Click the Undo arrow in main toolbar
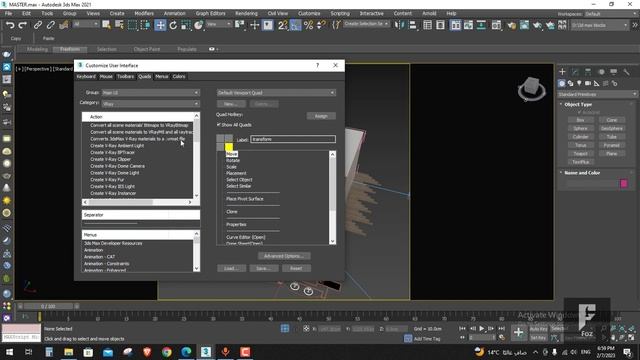The width and height of the screenshot is (640, 360). (x=10, y=25)
